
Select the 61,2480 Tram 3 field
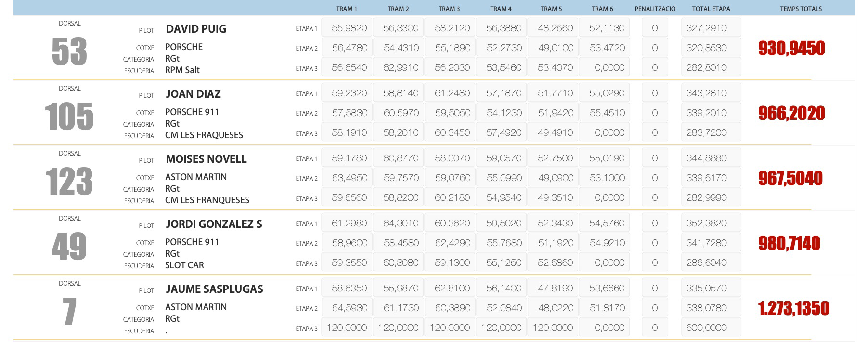(x=452, y=93)
